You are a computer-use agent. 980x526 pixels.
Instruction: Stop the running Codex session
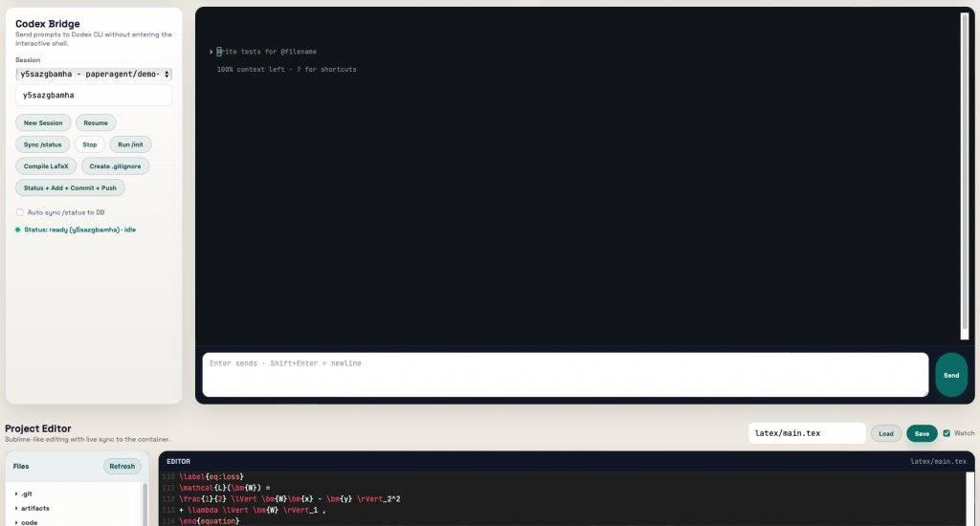(90, 144)
